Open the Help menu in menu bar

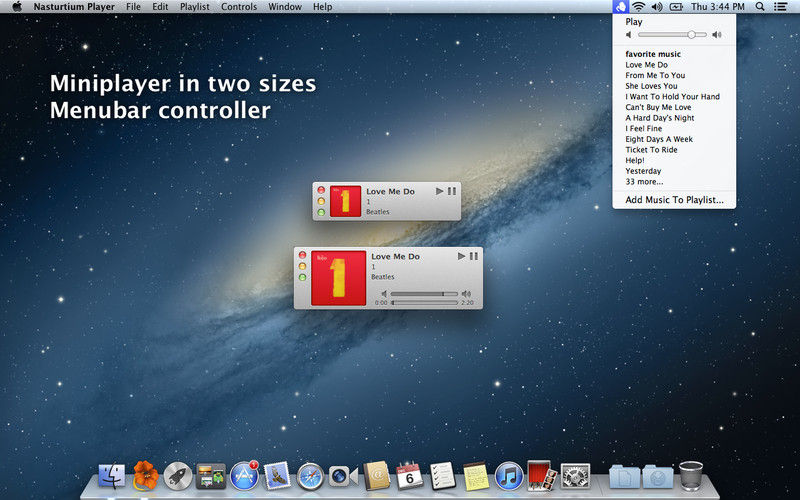point(322,7)
